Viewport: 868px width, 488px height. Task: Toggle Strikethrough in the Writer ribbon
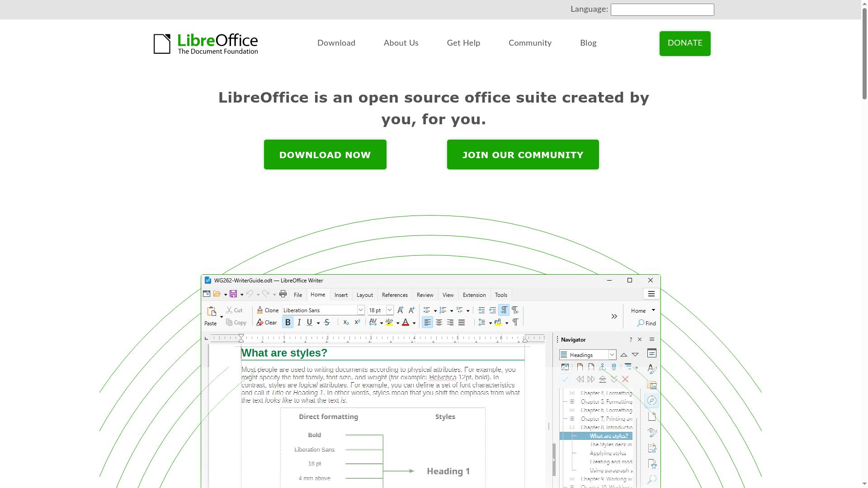(x=327, y=322)
